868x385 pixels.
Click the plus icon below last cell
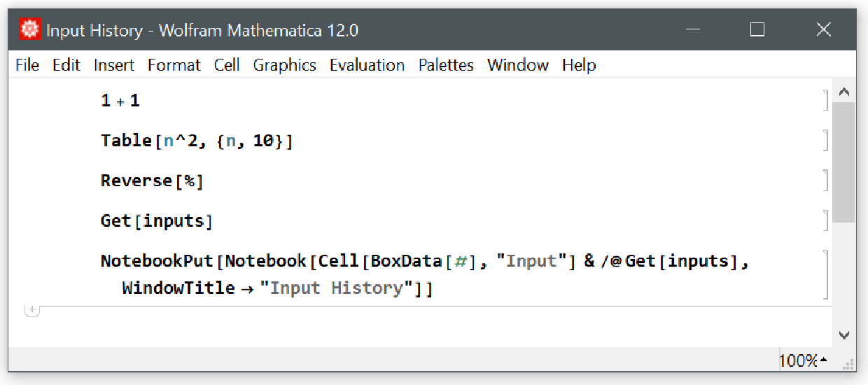pyautogui.click(x=31, y=311)
